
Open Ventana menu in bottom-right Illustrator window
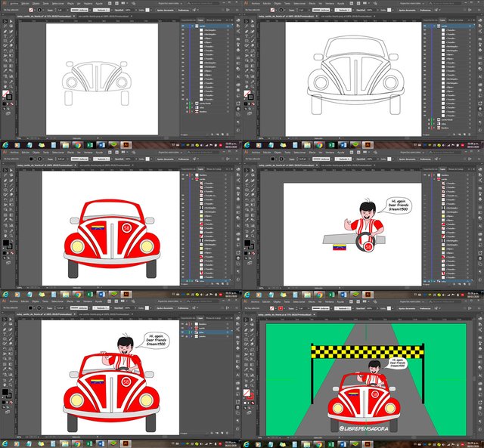click(x=330, y=301)
